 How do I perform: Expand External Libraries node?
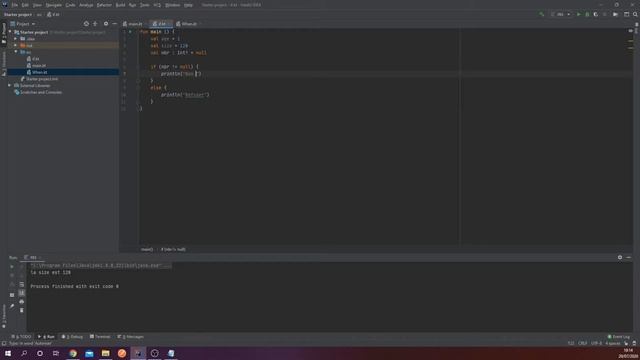10,86
